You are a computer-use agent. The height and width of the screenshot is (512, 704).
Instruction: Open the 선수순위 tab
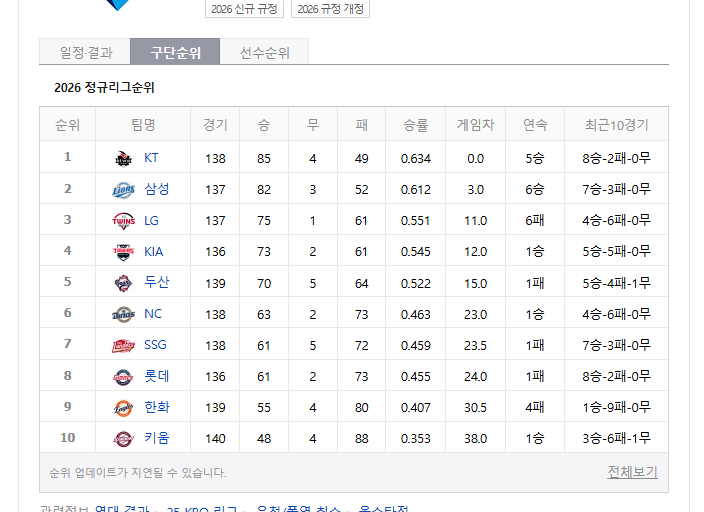264,52
